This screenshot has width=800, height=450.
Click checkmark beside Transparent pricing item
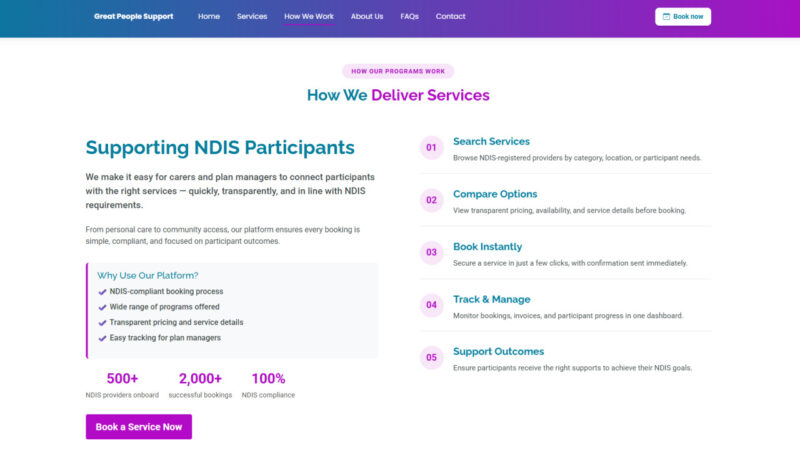click(102, 323)
